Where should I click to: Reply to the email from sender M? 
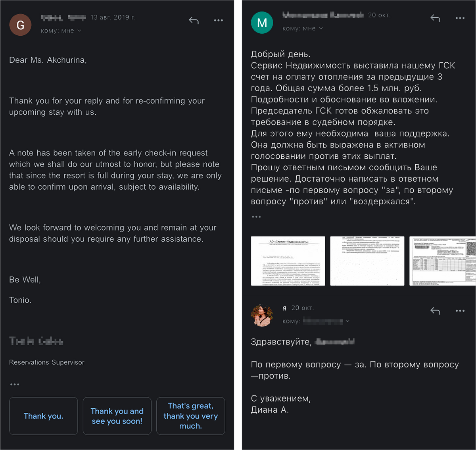(435, 18)
